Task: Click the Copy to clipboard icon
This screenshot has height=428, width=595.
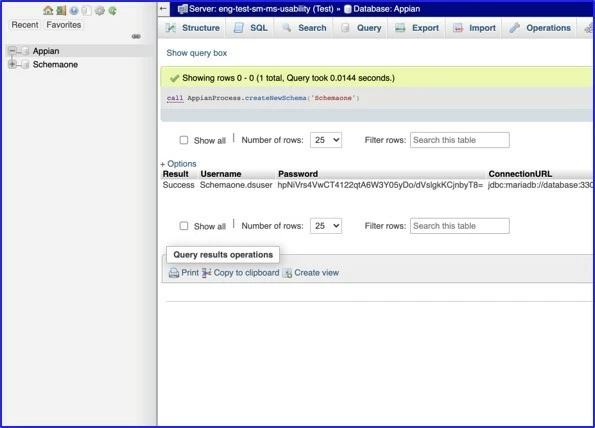Action: 206,273
